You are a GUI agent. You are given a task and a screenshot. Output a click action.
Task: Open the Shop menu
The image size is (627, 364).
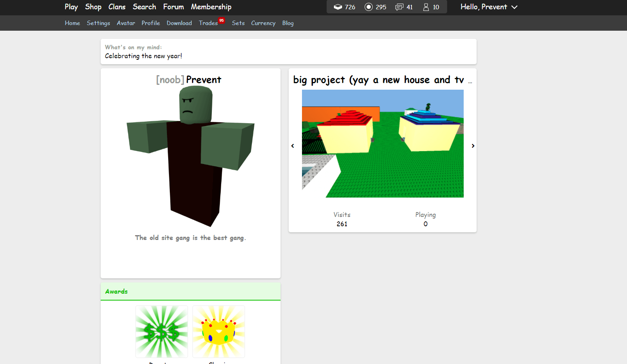click(93, 7)
